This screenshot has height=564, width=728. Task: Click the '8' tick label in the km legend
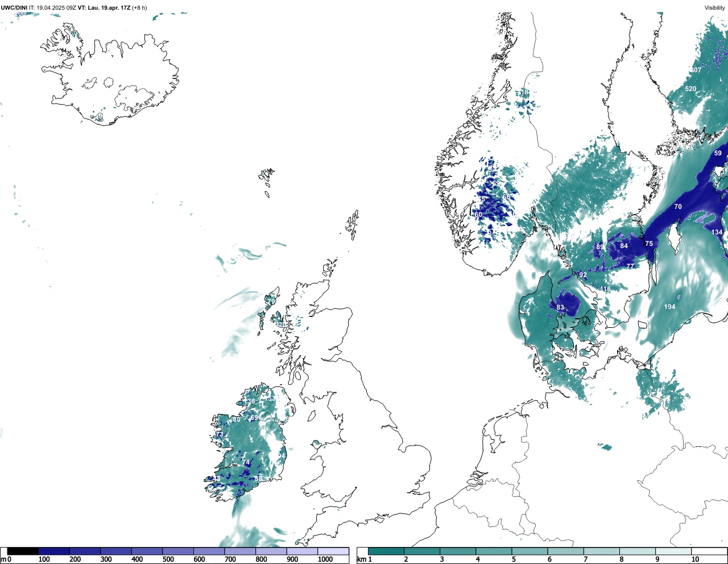pos(622,559)
